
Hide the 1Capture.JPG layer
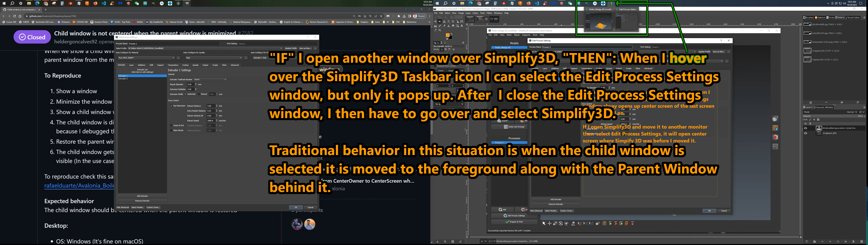tap(806, 133)
